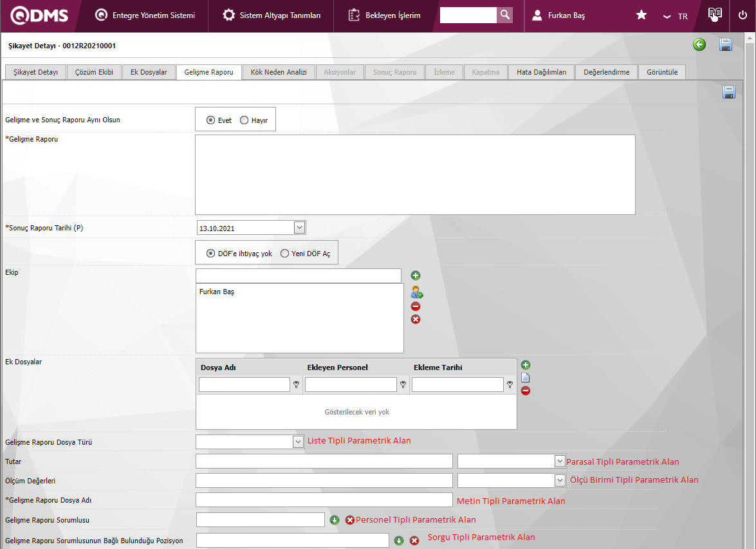Click the Gelişme Raporu Dosya Adı text field

pyautogui.click(x=324, y=500)
